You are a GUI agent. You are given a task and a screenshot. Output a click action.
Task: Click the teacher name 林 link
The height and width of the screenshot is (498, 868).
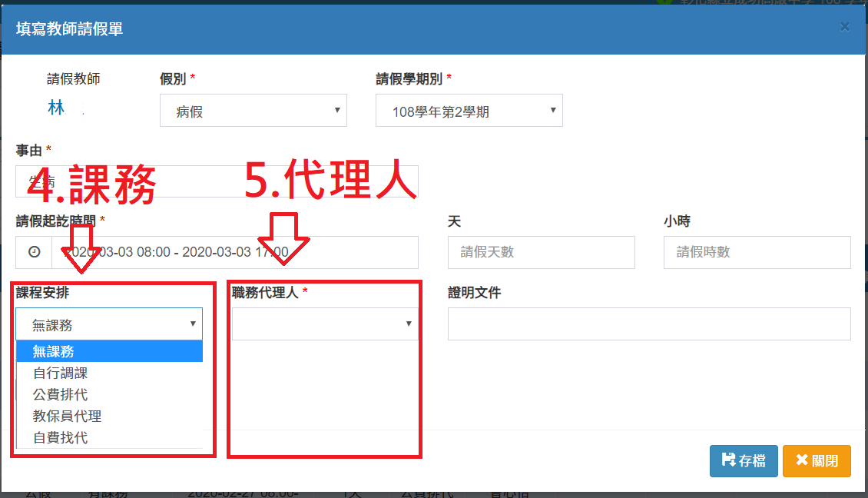click(56, 108)
